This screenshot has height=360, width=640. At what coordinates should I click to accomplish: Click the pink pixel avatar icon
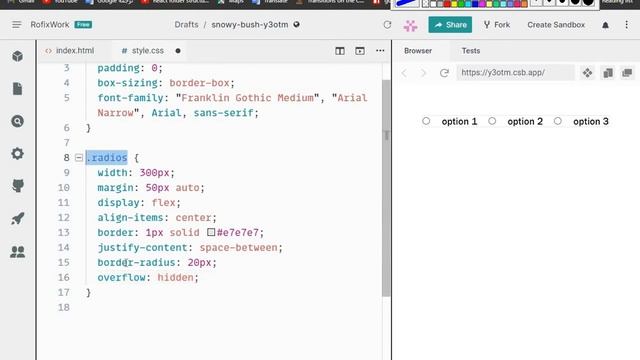[x=411, y=25]
